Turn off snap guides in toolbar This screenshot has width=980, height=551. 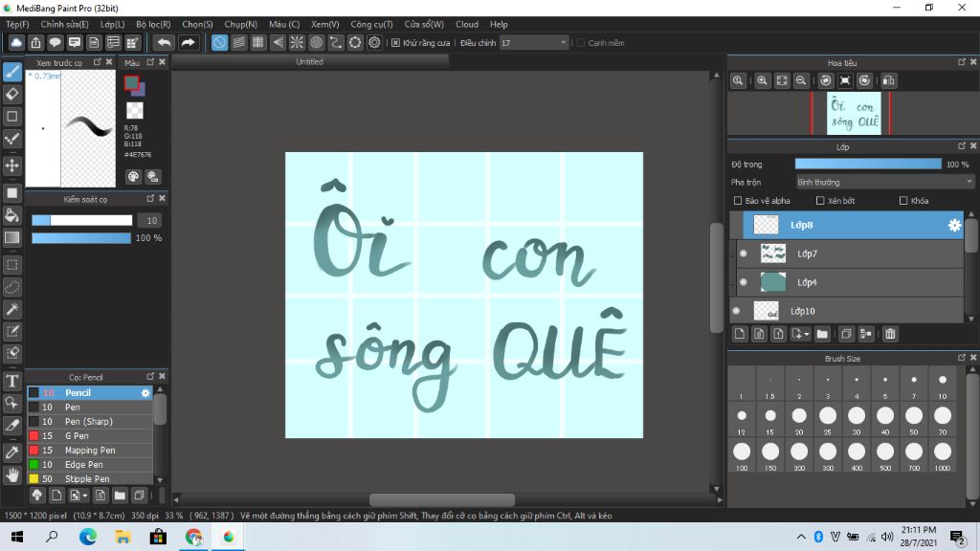click(219, 42)
